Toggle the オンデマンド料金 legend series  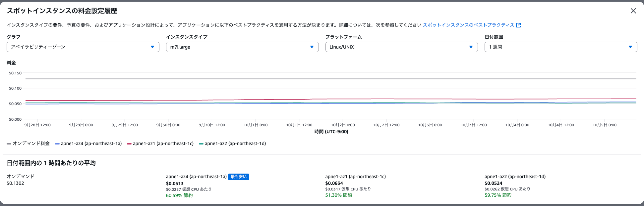[x=29, y=144]
